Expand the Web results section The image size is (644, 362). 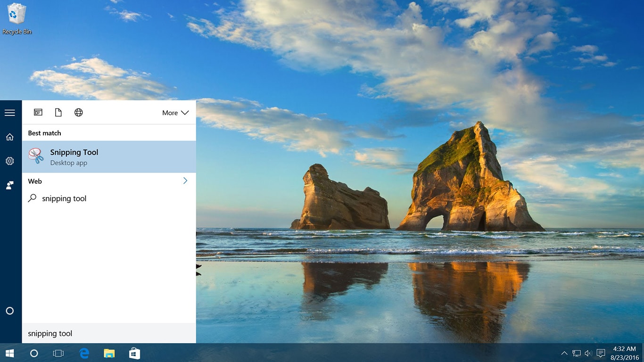point(185,181)
